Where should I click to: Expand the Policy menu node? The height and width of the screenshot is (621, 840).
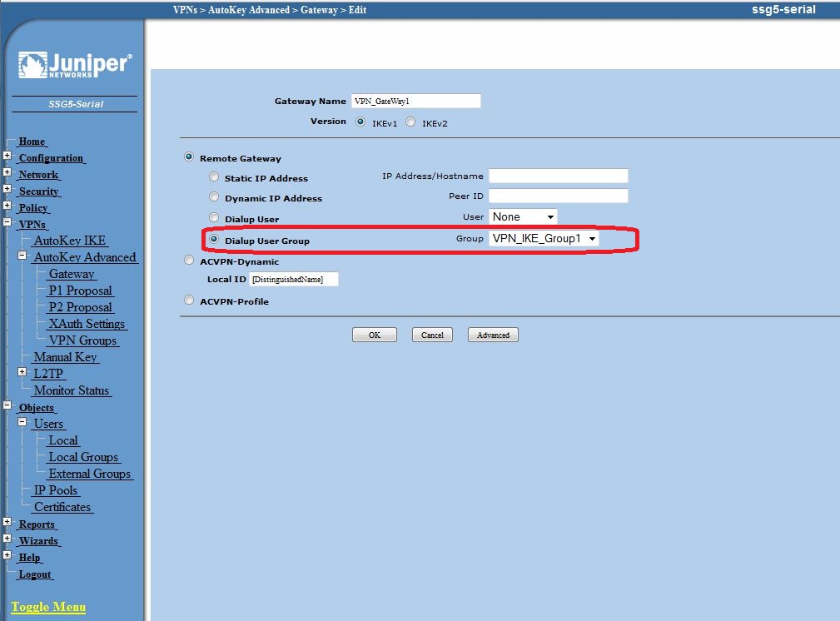pos(7,206)
